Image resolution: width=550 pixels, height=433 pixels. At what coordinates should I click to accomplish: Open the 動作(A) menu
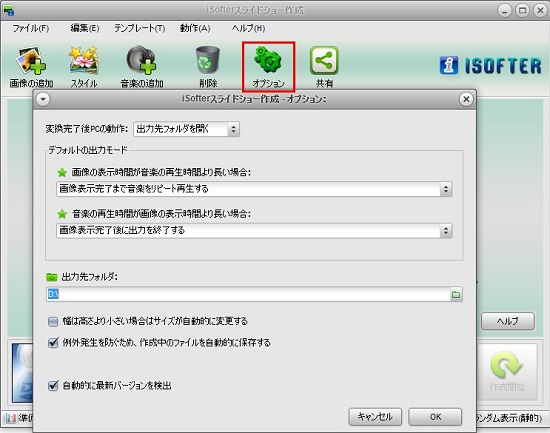coord(195,28)
